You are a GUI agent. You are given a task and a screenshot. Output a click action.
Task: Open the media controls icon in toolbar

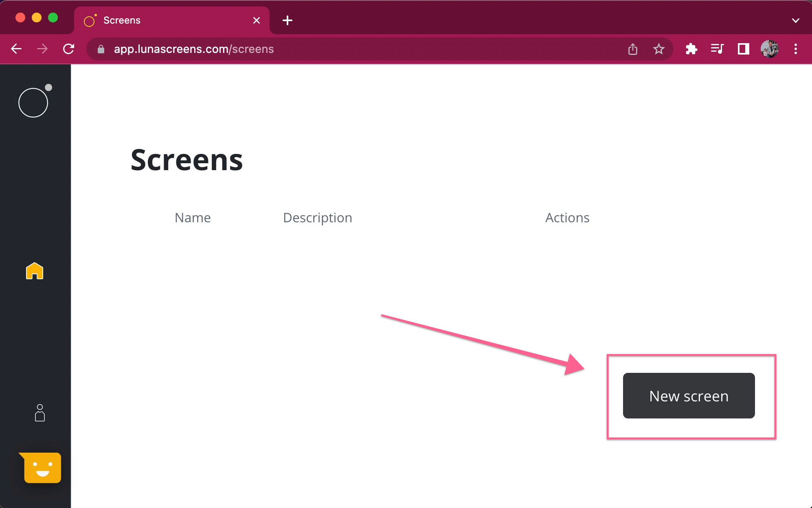coord(717,49)
